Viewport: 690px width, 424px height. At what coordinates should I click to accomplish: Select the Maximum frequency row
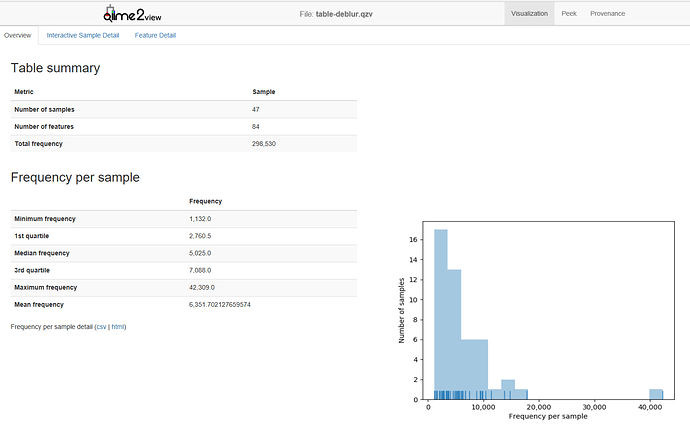(182, 287)
